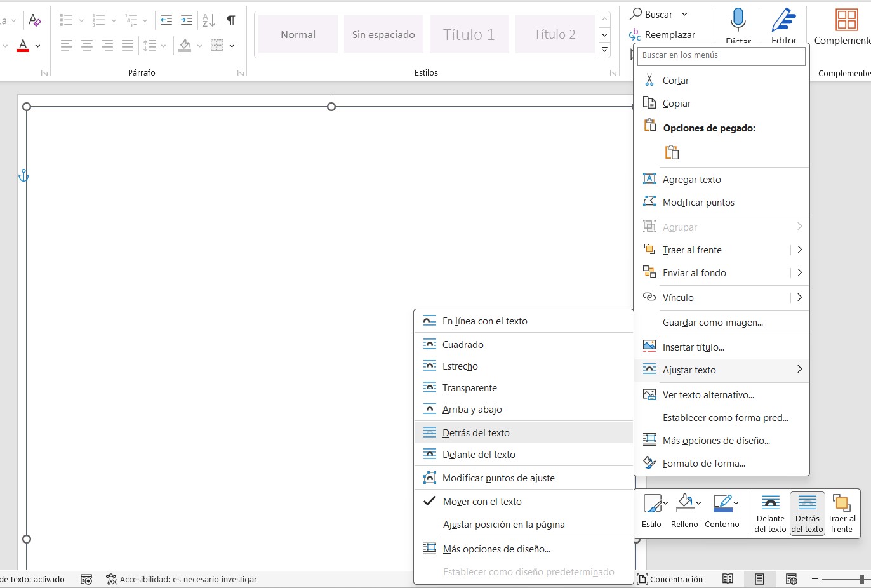
Task: Decrease the paragraph indent
Action: coord(166,20)
